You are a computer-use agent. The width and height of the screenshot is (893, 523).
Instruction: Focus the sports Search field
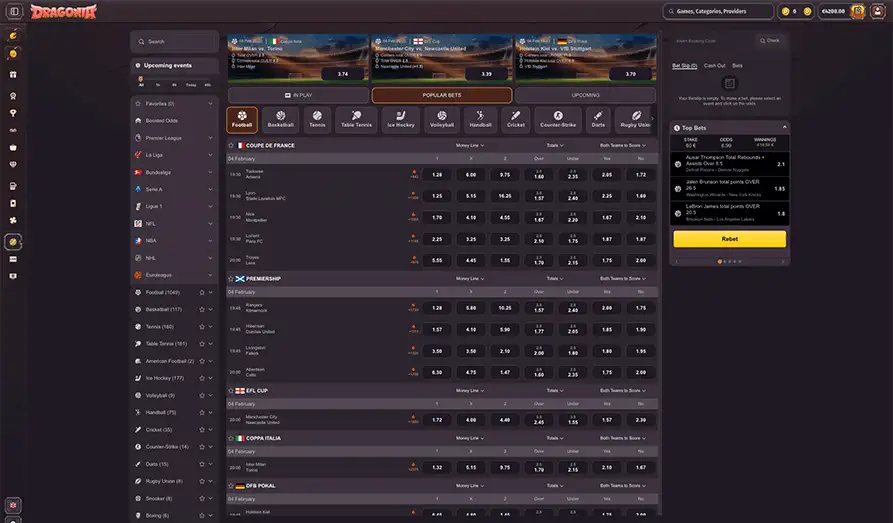(174, 42)
